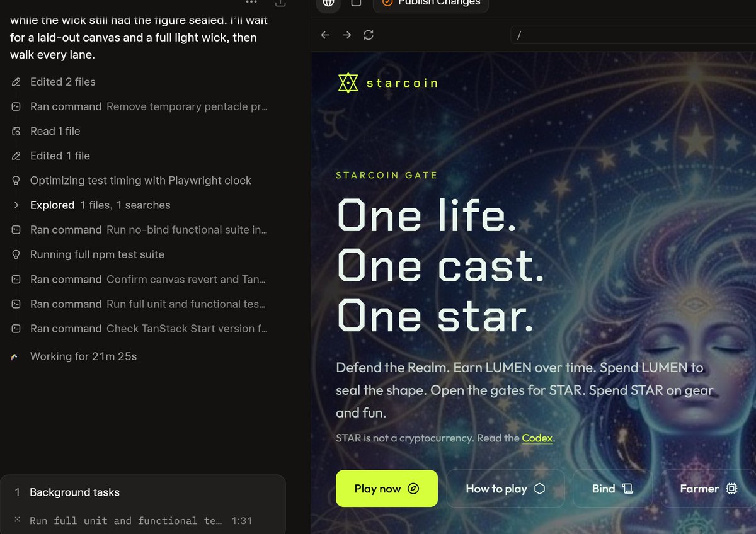756x534 pixels.
Task: Open Running full npm test suite entry
Action: [97, 254]
